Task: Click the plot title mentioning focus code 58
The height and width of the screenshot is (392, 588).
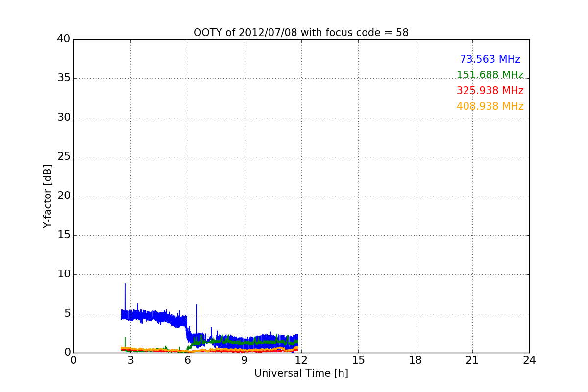Action: point(301,33)
